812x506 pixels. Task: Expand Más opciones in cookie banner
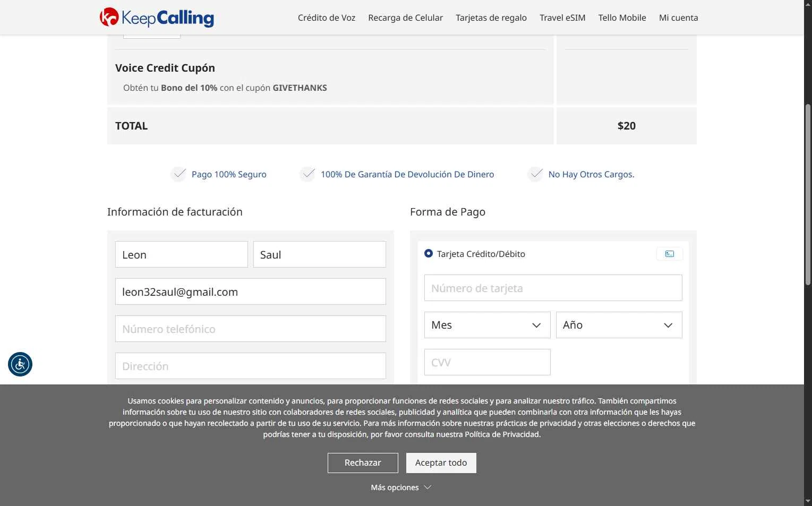[x=401, y=487]
